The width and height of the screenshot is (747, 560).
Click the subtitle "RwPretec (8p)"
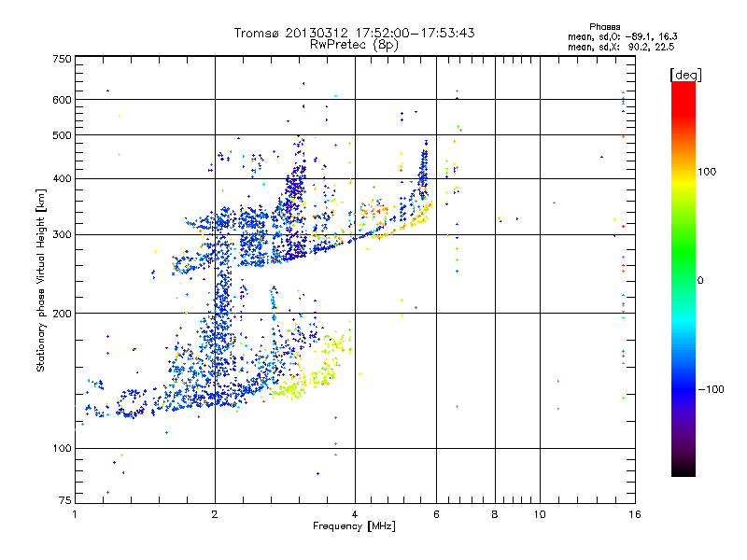354,45
